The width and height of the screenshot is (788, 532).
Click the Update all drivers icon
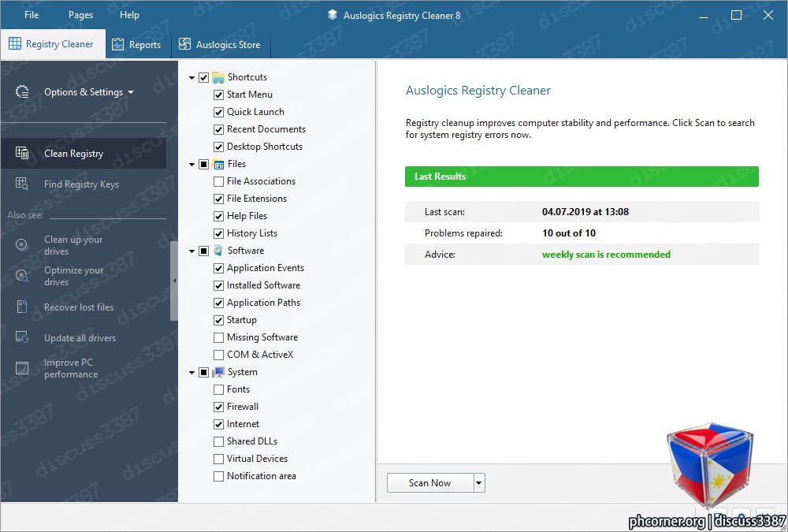[22, 337]
